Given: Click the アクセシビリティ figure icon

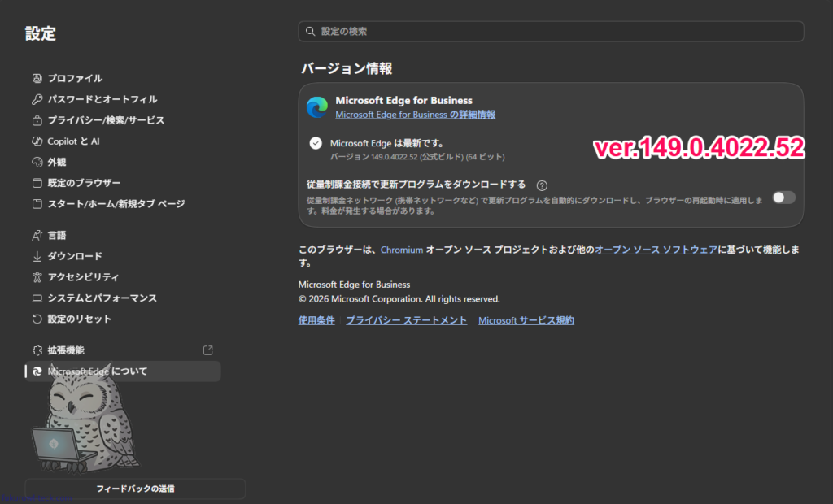Looking at the screenshot, I should pyautogui.click(x=37, y=277).
